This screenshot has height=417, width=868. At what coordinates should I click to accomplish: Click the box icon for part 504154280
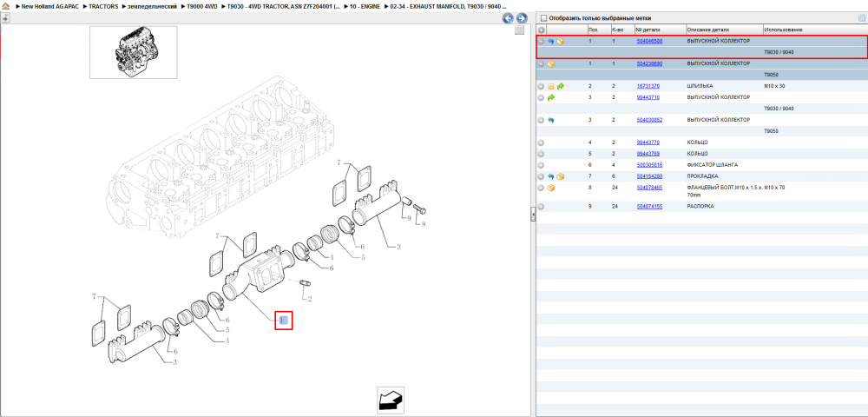560,176
